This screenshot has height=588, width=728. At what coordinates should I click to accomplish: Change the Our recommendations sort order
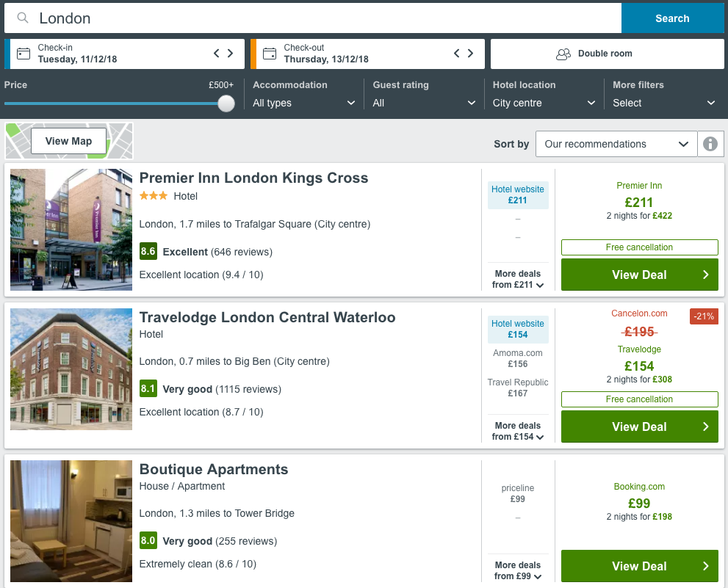[x=616, y=143]
